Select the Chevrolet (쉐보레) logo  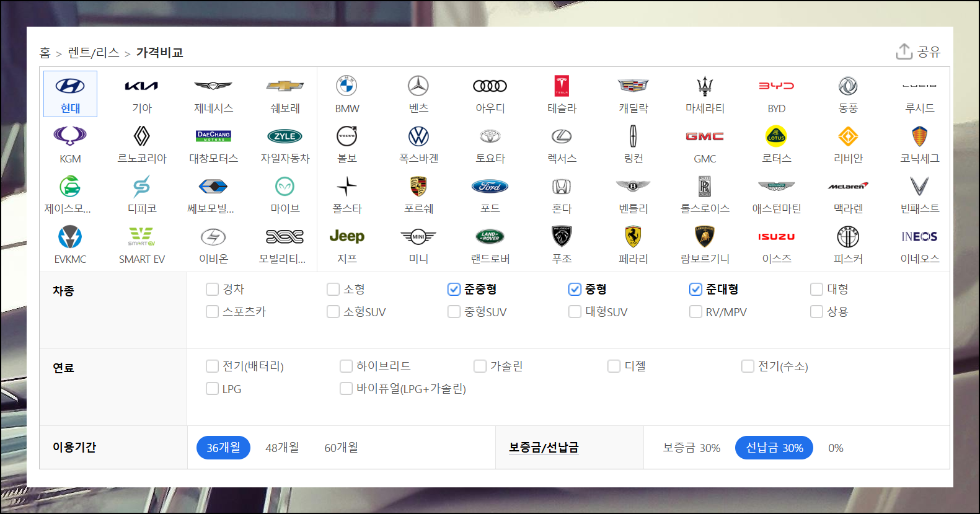pyautogui.click(x=285, y=86)
